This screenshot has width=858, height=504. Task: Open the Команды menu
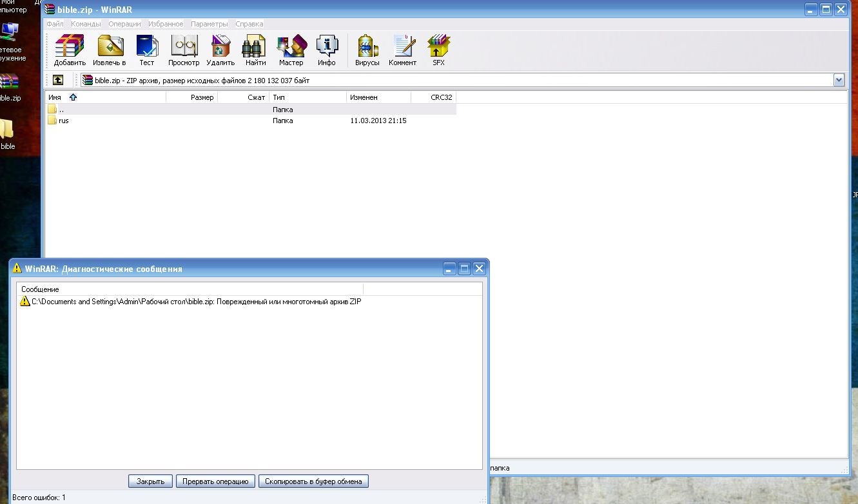86,24
